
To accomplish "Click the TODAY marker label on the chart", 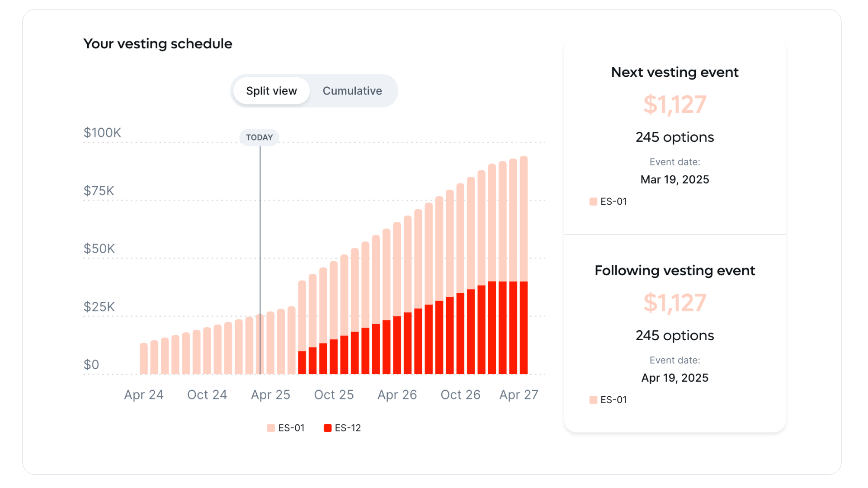I will pos(259,137).
